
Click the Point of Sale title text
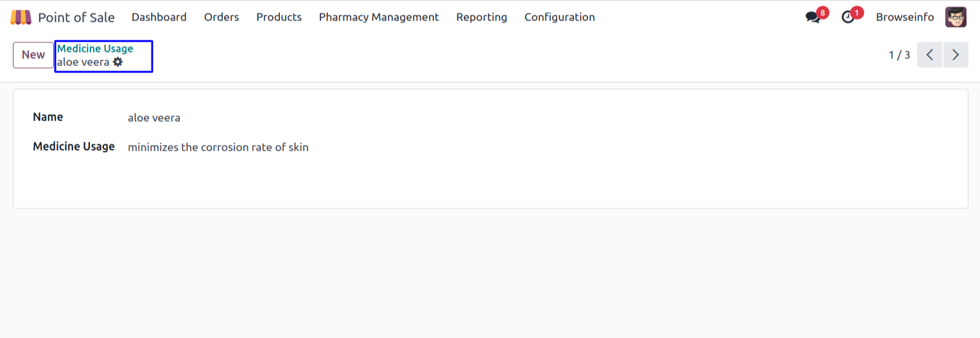click(76, 17)
